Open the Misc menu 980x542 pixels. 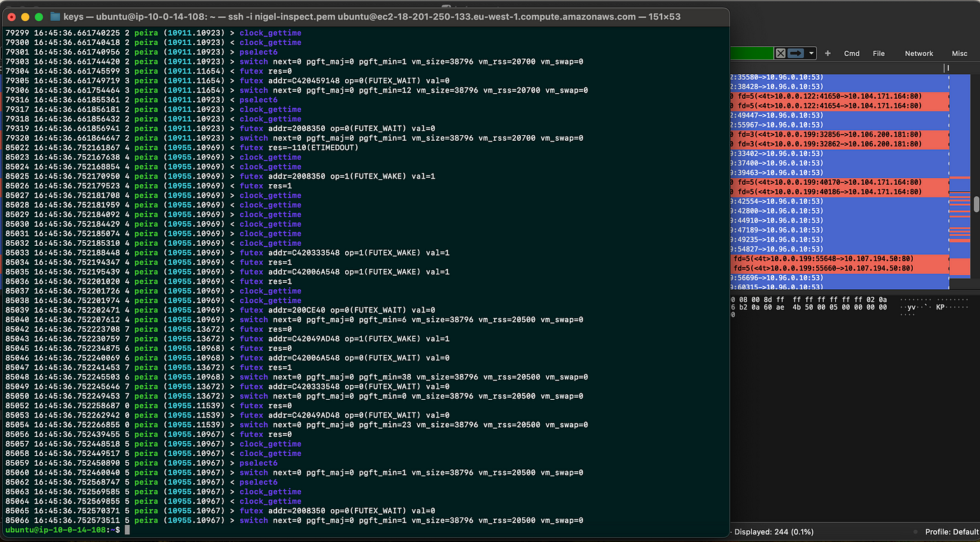click(x=960, y=53)
